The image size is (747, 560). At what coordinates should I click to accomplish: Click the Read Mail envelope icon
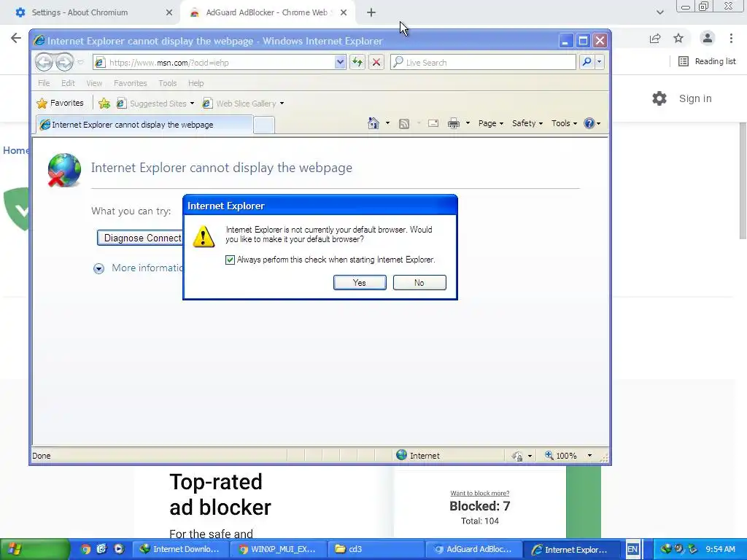tap(433, 123)
